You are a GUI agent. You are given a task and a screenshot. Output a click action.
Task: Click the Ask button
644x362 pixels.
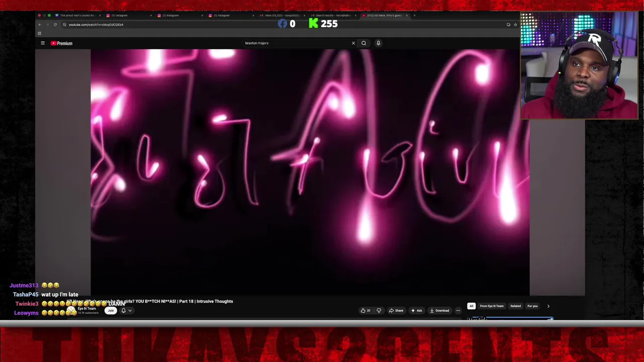(x=417, y=311)
